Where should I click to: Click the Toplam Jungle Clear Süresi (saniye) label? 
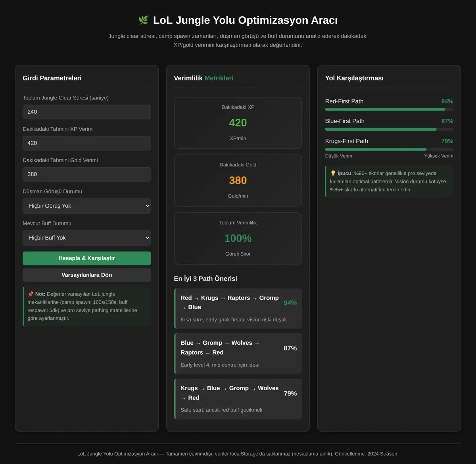point(65,98)
